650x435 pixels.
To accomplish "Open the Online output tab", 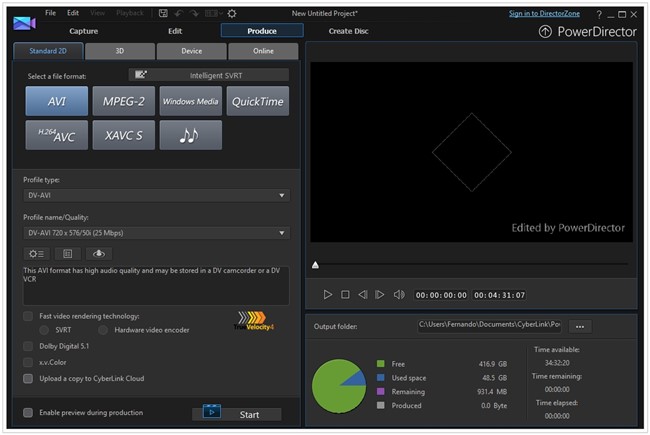I will (263, 51).
